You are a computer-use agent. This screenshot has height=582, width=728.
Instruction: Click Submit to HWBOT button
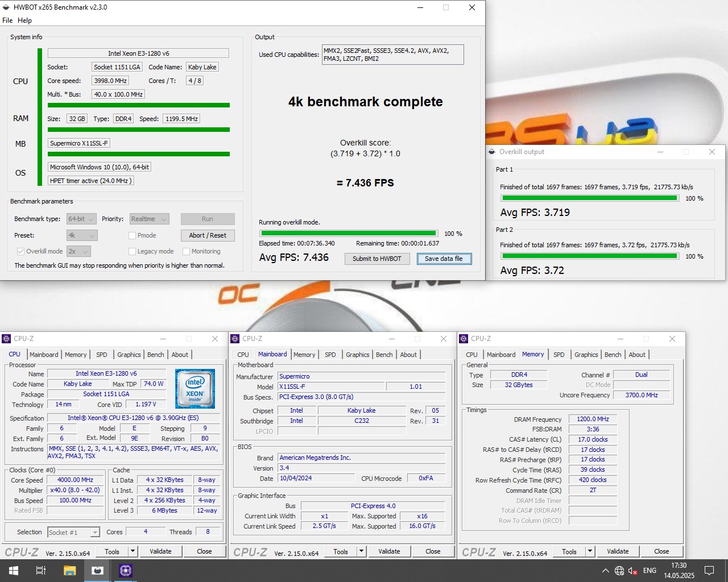click(x=377, y=259)
